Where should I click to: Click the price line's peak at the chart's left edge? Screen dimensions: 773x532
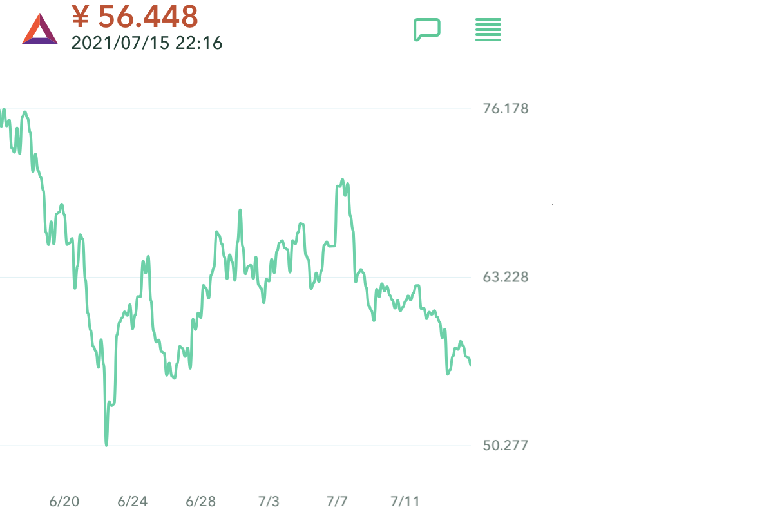pyautogui.click(x=24, y=113)
